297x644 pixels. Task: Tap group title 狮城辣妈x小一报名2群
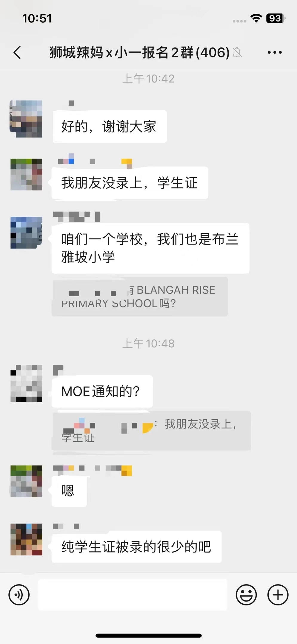[x=139, y=53]
